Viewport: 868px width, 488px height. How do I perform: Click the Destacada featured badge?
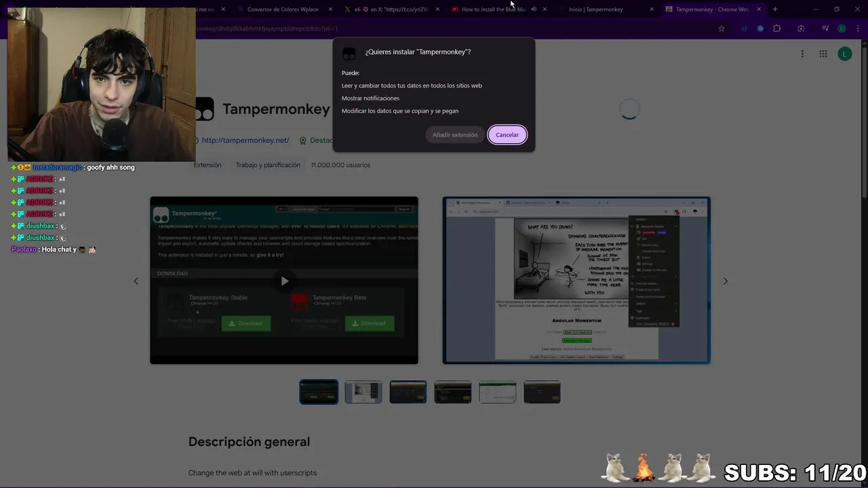tap(317, 140)
